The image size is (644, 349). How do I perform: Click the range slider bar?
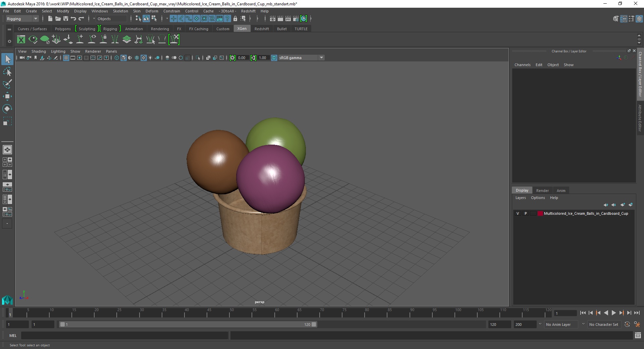188,325
